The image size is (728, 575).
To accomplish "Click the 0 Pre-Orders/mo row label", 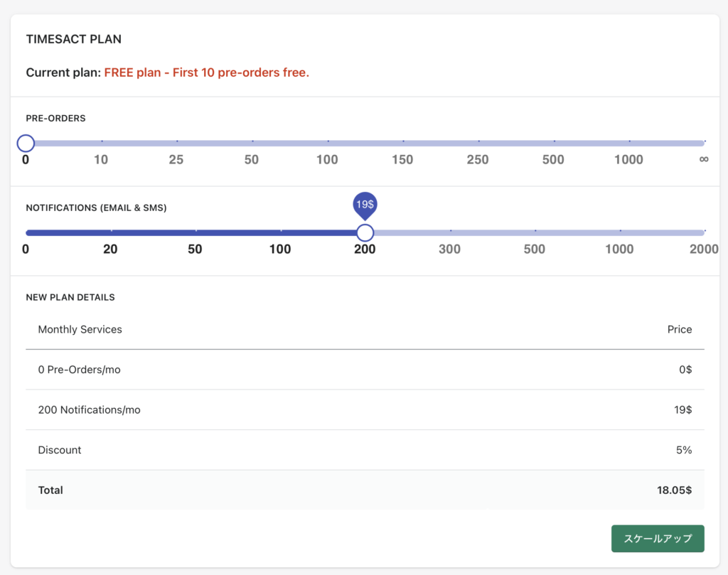I will (x=79, y=370).
